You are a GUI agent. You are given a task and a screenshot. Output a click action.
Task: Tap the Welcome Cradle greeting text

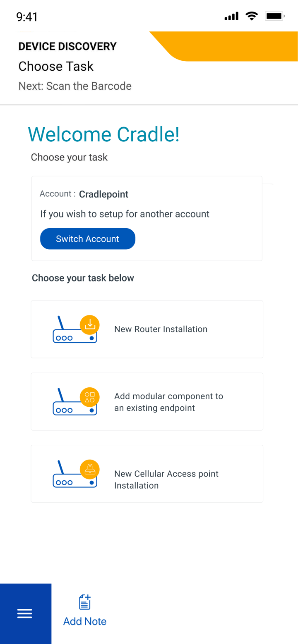pyautogui.click(x=103, y=134)
